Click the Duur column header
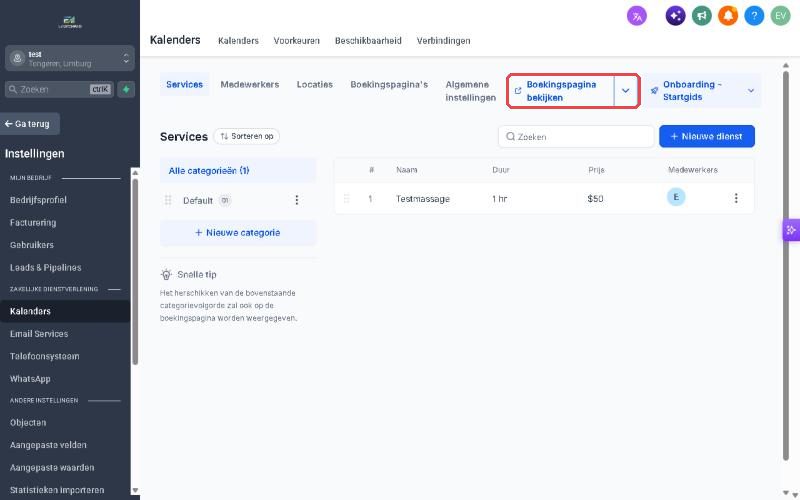Viewport: 800px width, 500px height. coord(501,170)
